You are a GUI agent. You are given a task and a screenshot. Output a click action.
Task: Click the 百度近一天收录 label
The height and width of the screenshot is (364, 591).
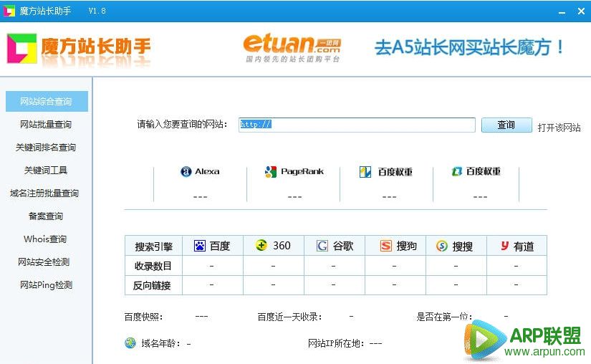point(290,317)
